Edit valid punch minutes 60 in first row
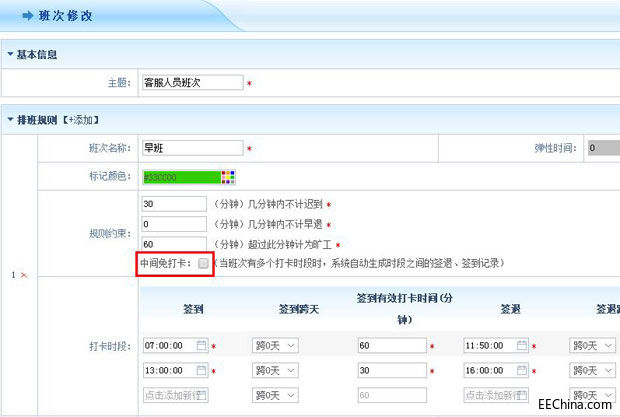Image resolution: width=620 pixels, height=417 pixels. point(392,346)
